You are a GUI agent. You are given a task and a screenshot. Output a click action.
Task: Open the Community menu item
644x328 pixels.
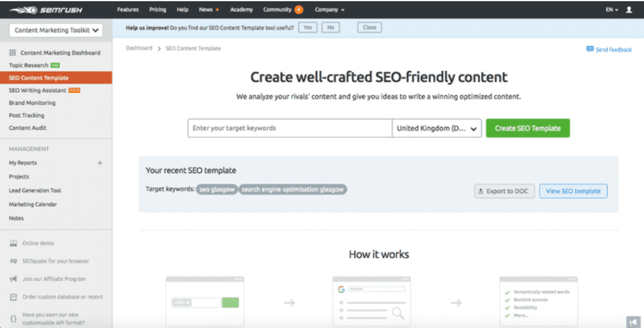[277, 10]
